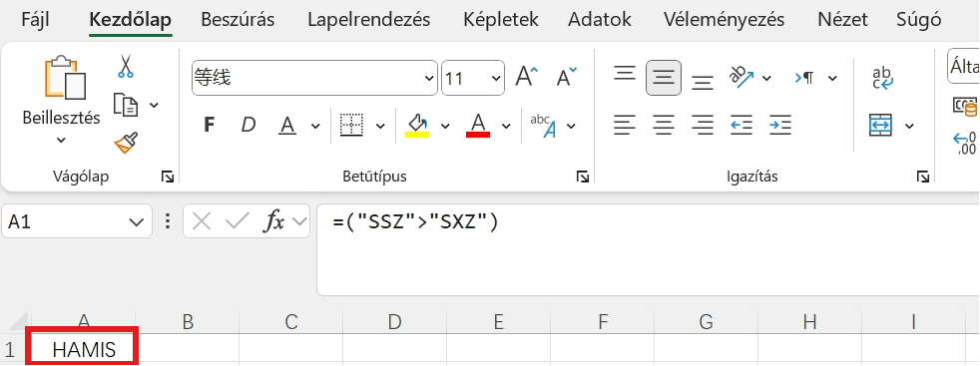Switch to the Lapelrendezés tab
The width and height of the screenshot is (980, 366).
pos(369,19)
